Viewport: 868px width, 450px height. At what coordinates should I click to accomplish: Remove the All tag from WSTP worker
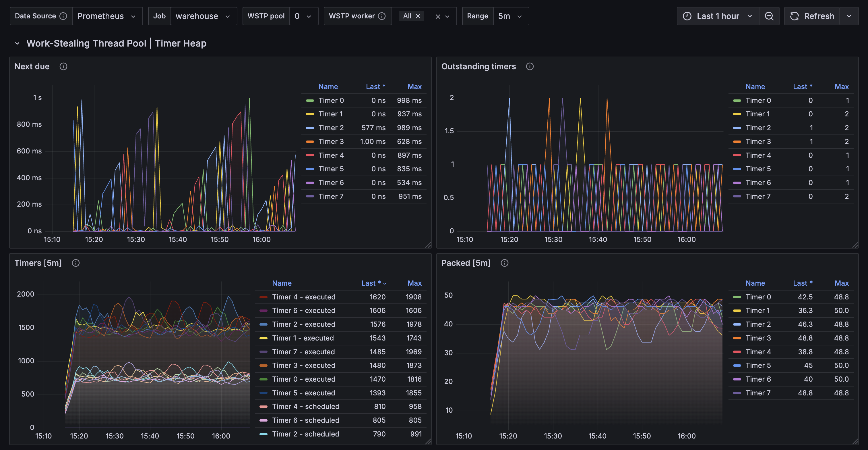[418, 16]
